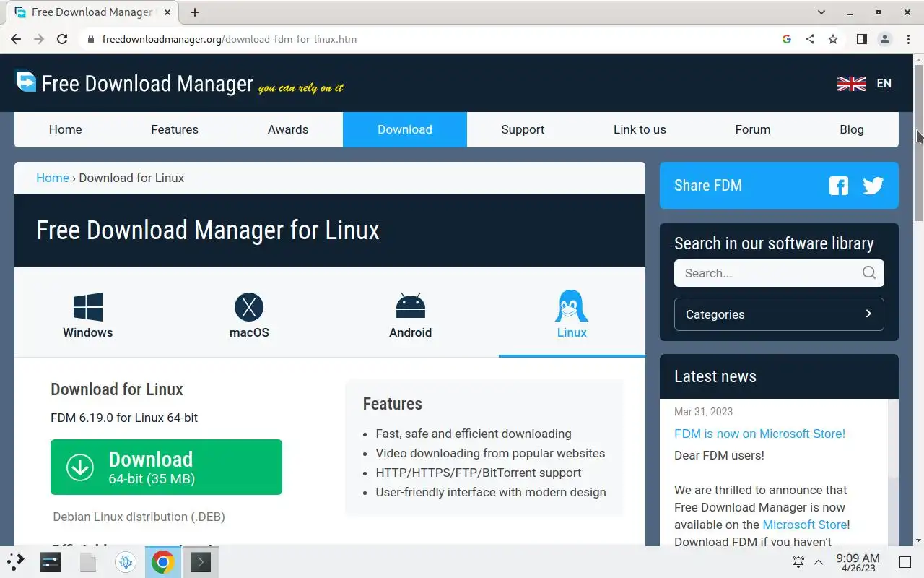This screenshot has width=924, height=578.
Task: Reload the page
Action: pos(62,39)
